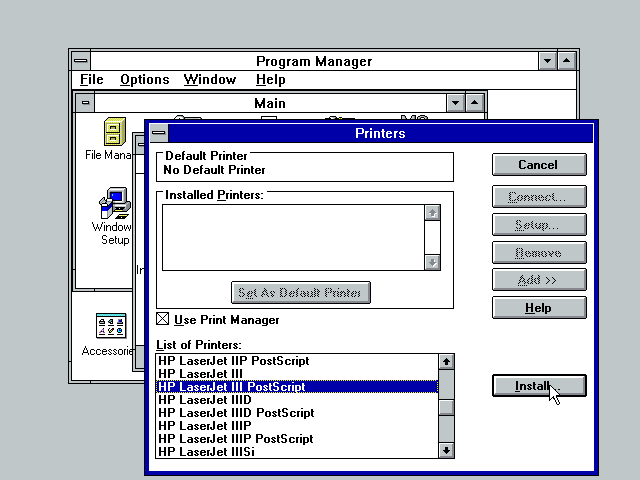Select HP LaserJet III in printer list
The image size is (640, 480).
tap(297, 374)
